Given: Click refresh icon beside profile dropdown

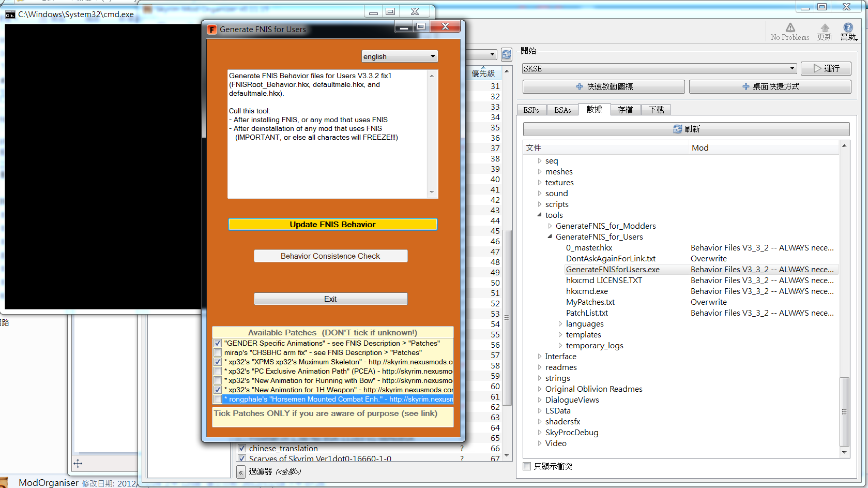Looking at the screenshot, I should (x=507, y=54).
